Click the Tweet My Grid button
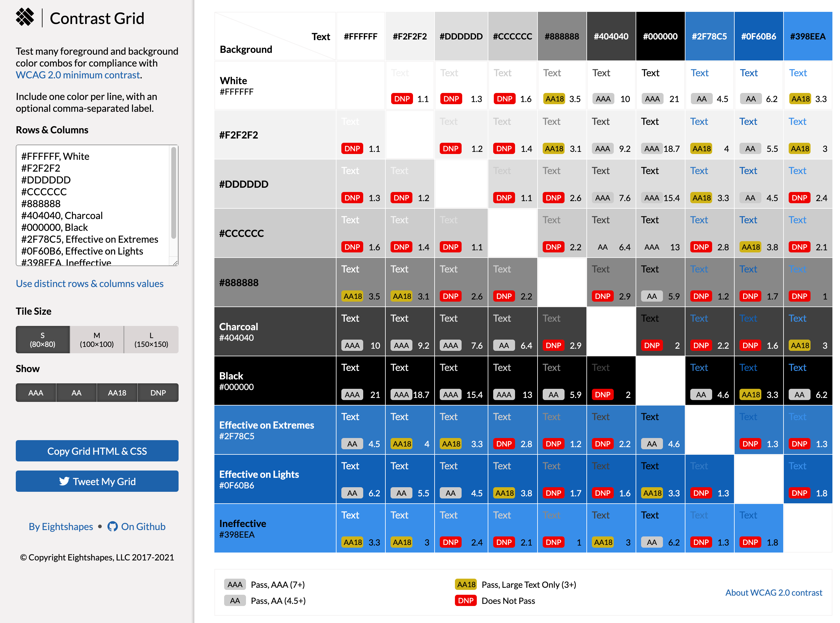Screen dimensions: 840x623 [97, 481]
